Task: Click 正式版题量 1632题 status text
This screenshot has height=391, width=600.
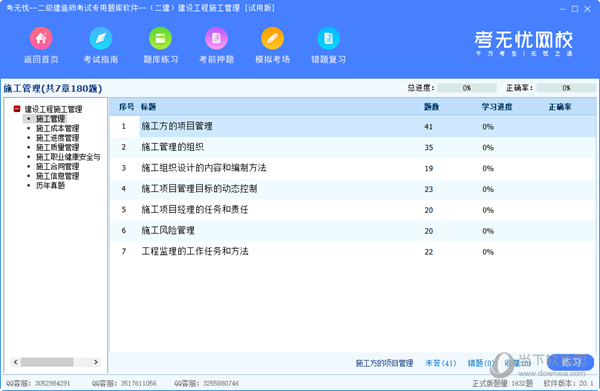Action: click(x=502, y=383)
